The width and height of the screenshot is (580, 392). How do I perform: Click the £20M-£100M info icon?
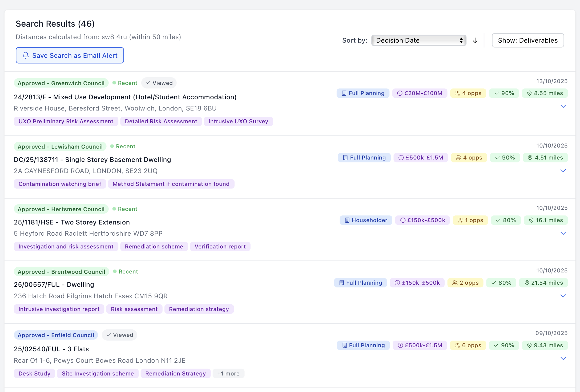[x=400, y=93]
